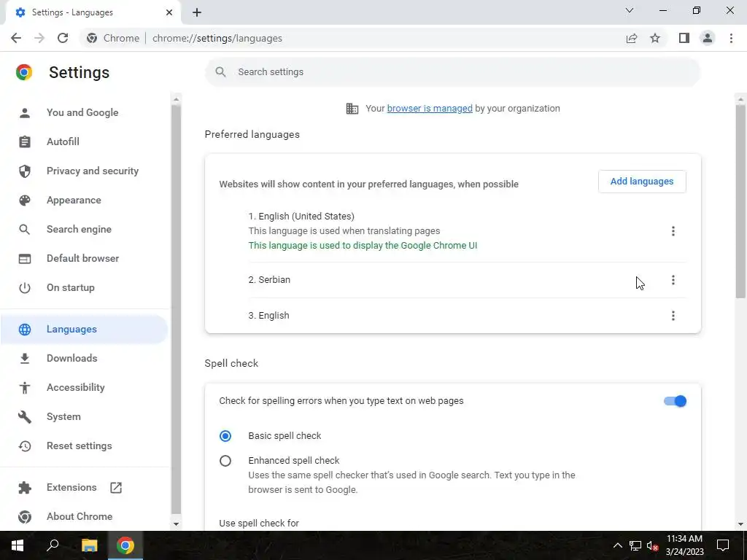Open File Explorer from taskbar
Screen dimensions: 747x560
point(89,545)
